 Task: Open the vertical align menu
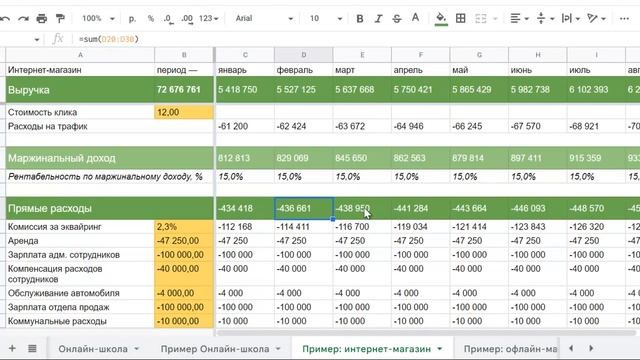point(545,18)
